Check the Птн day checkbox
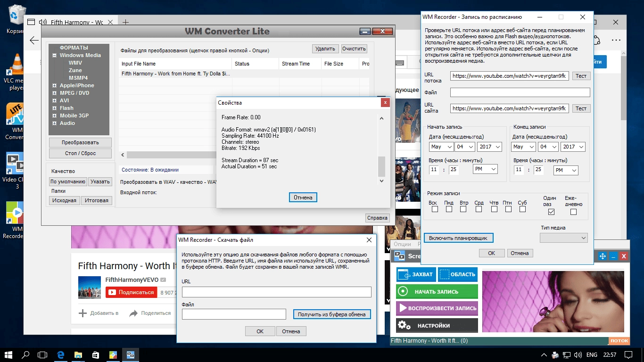 pos(508,209)
